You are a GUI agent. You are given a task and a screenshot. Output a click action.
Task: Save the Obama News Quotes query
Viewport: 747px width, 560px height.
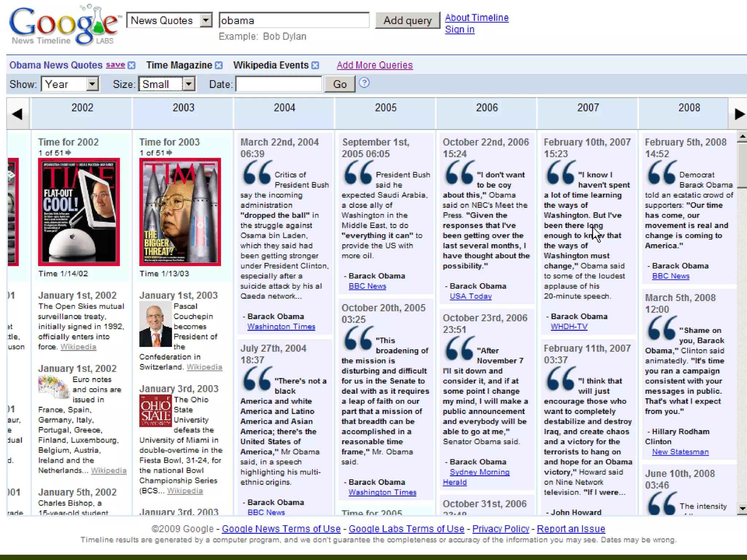(x=115, y=65)
